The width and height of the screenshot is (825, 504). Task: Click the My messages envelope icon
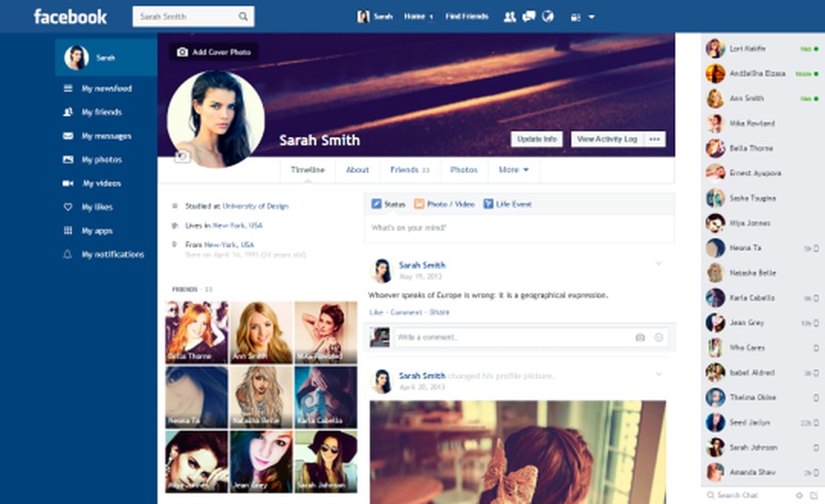pyautogui.click(x=68, y=136)
